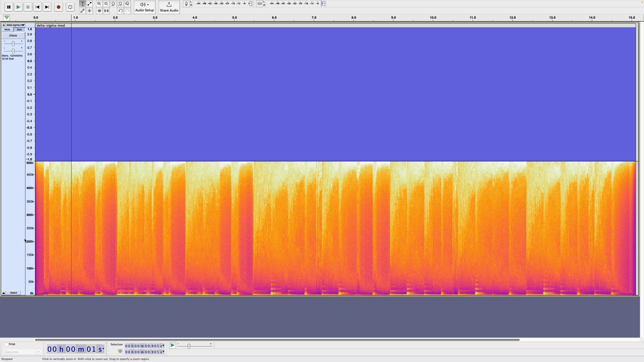Enable the Snap checkbox
Screen dimensions: 644x362
click(x=7, y=344)
